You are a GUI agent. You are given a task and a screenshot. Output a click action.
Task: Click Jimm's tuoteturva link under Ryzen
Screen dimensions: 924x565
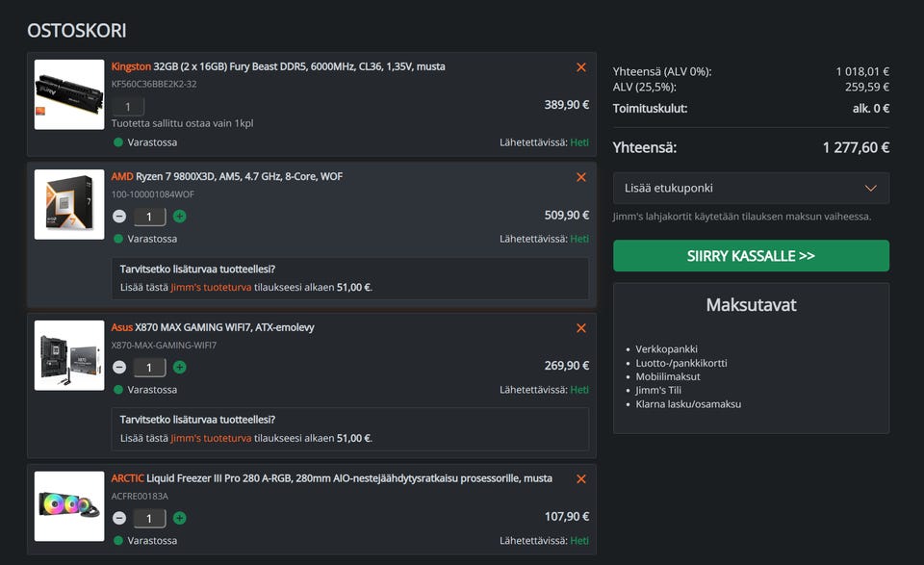211,287
